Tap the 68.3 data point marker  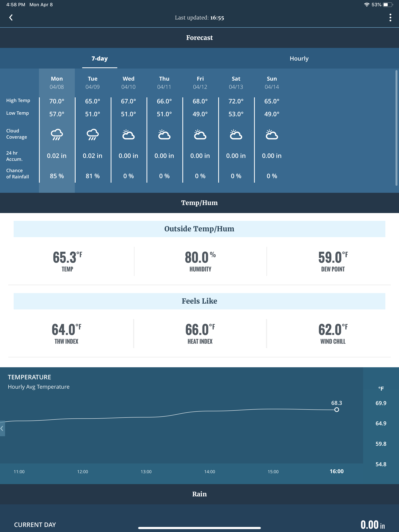point(336,410)
